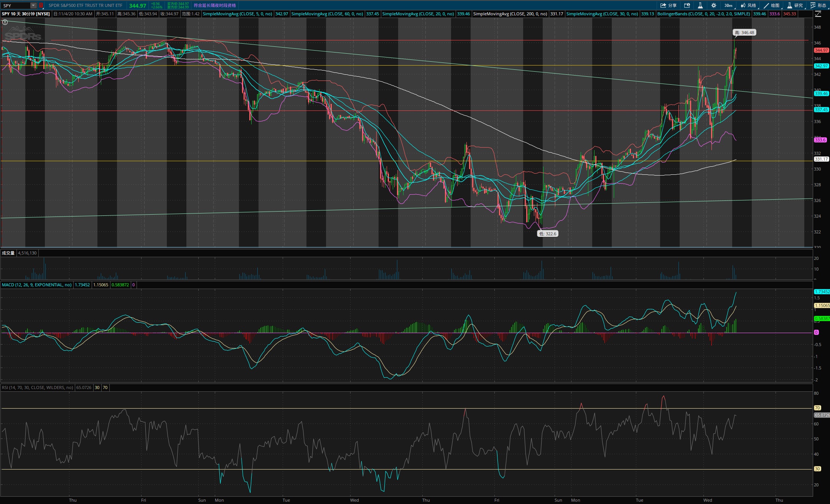Click the 高: 346.48 high price bubble
Screen dimensions: 830x504
point(744,33)
